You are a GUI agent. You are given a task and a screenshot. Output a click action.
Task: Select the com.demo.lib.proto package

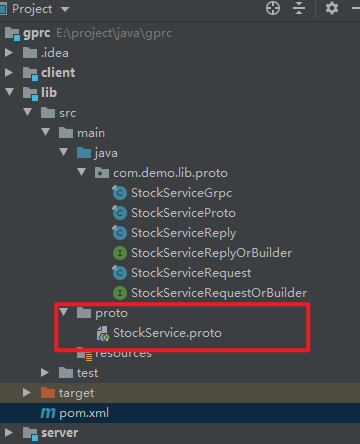170,173
